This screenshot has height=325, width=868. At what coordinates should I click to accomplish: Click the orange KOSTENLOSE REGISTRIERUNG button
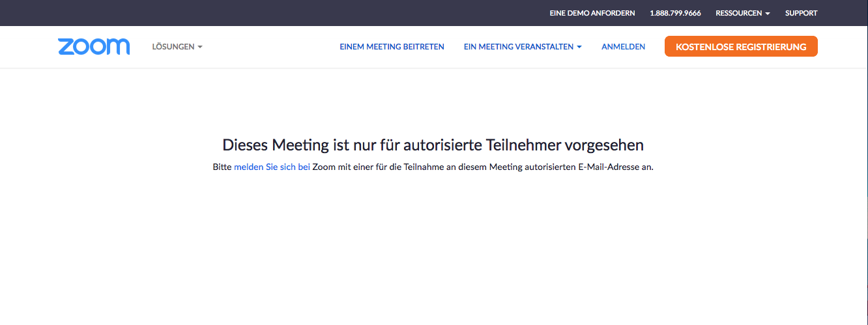click(741, 47)
